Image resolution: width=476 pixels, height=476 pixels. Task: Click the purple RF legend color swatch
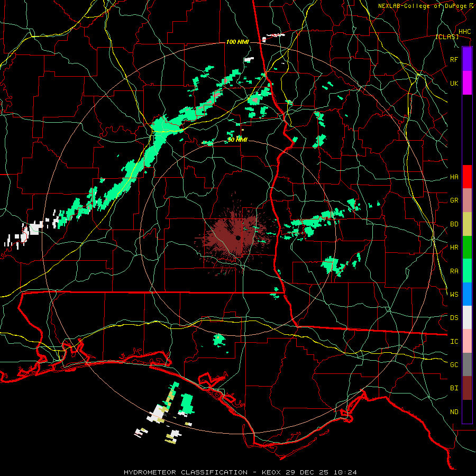(467, 59)
